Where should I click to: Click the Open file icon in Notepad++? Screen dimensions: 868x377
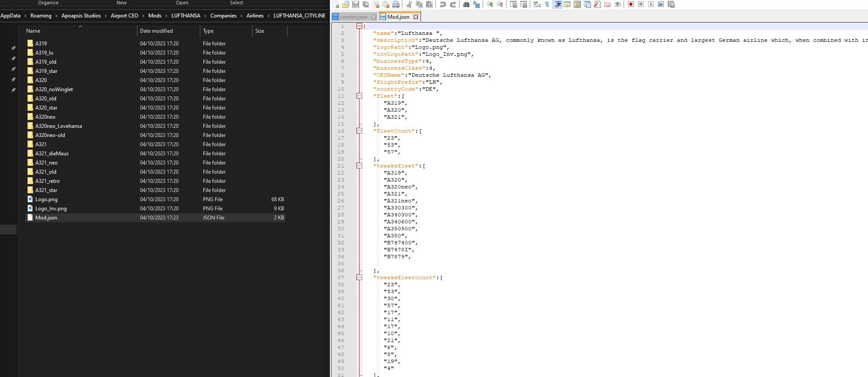(x=346, y=4)
